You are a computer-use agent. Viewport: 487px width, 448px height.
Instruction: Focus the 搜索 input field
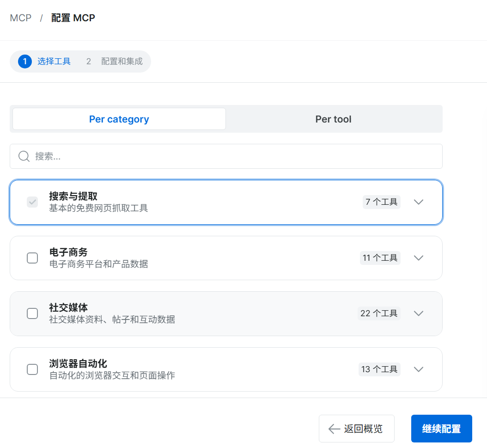coord(226,156)
